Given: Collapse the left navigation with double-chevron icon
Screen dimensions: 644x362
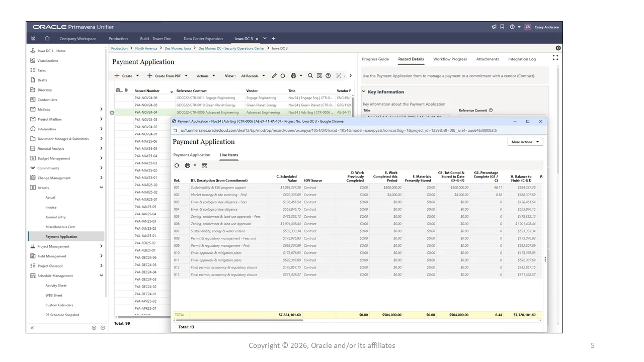Looking at the screenshot, I should (32, 328).
